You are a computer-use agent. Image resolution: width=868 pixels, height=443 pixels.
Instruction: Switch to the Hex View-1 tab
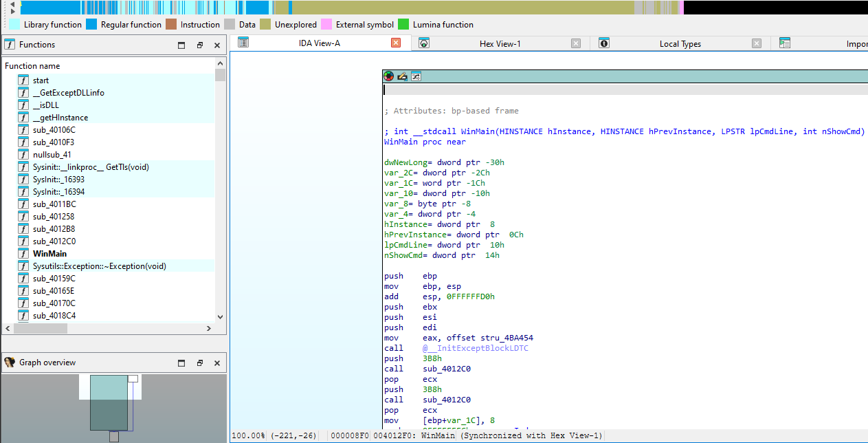(x=500, y=44)
